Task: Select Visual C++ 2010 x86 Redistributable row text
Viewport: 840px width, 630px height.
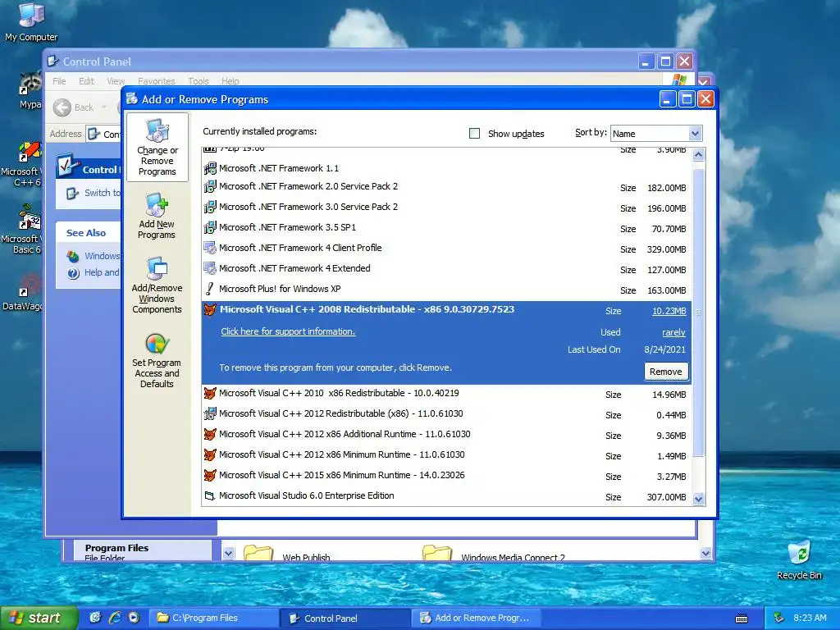Action: click(339, 393)
